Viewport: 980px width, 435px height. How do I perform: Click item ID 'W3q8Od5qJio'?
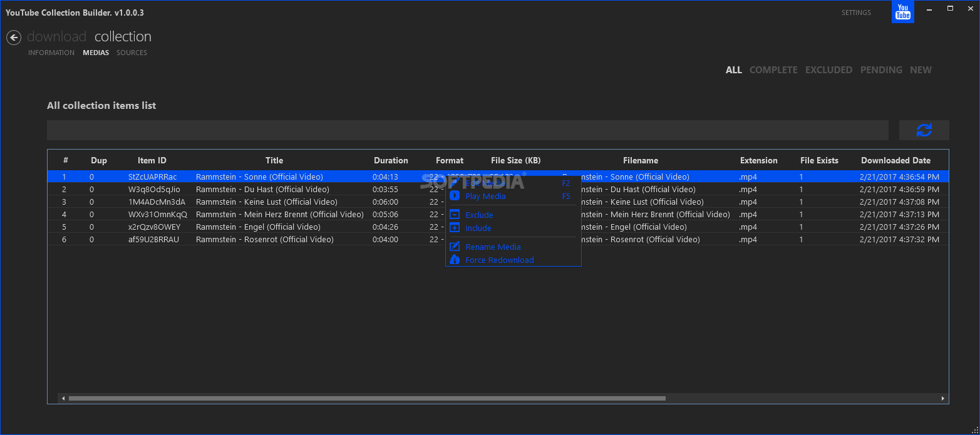coord(154,190)
